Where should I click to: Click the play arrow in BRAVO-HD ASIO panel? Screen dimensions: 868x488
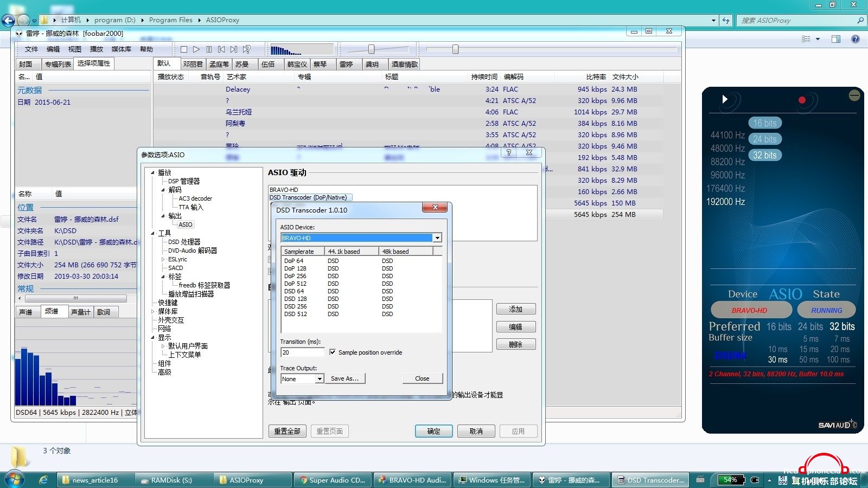point(725,99)
